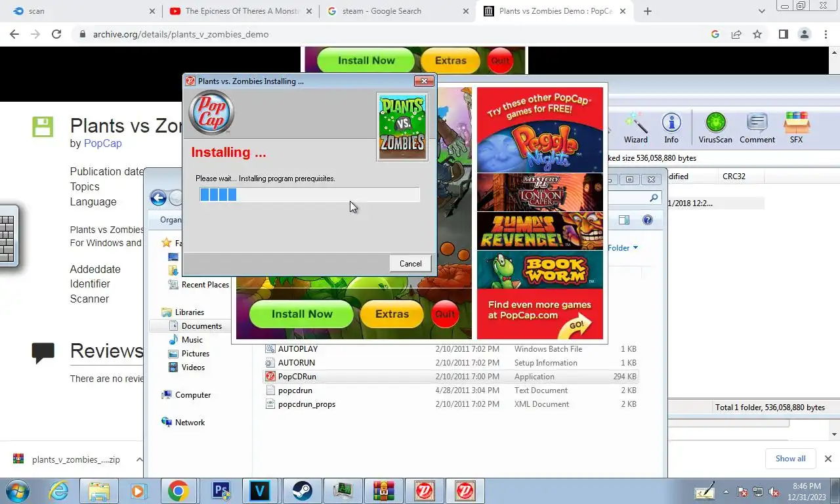Viewport: 840px width, 504px height.
Task: Click red Quit button in autorun window
Action: 445,314
